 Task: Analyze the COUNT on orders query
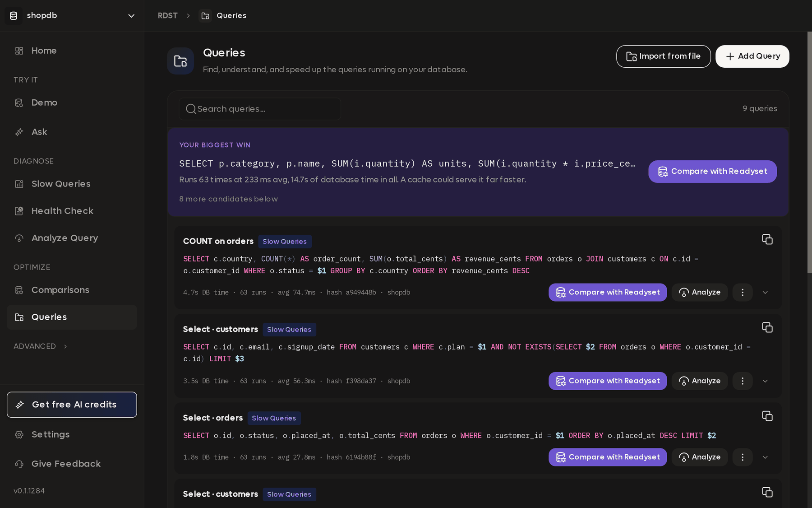click(x=699, y=293)
